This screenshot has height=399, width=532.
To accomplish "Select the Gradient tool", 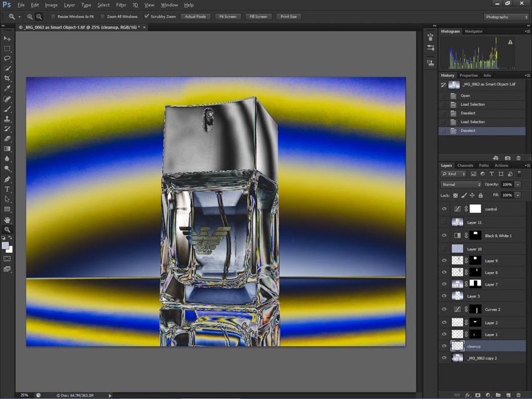I will [x=7, y=148].
